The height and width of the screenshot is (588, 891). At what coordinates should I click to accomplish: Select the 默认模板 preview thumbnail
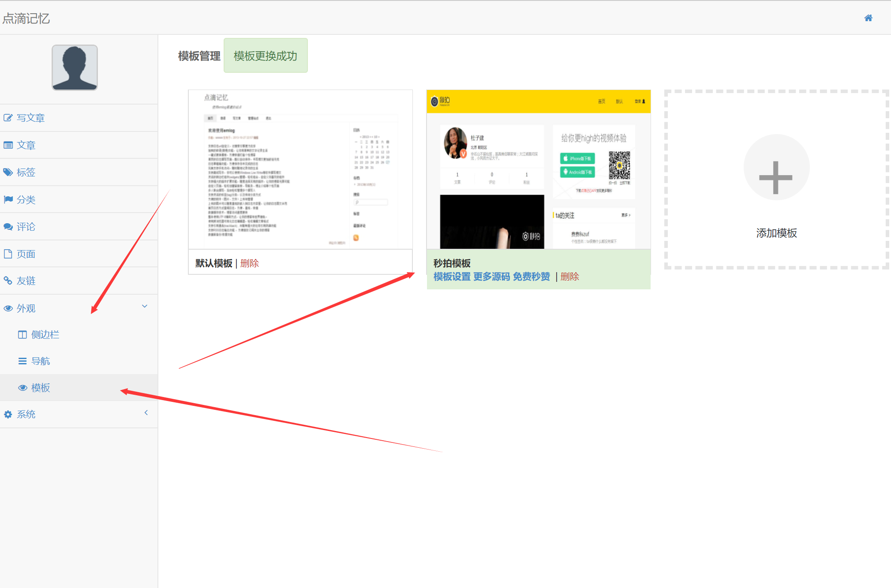point(300,169)
